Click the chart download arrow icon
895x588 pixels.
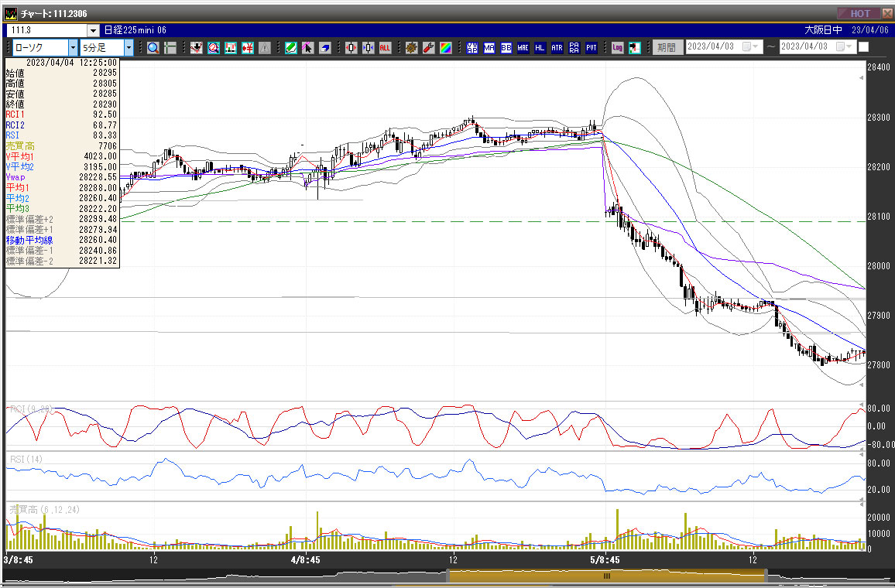[197, 48]
